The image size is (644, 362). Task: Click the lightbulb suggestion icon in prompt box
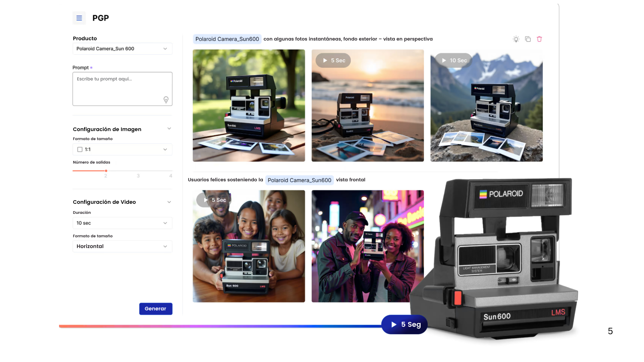point(166,100)
